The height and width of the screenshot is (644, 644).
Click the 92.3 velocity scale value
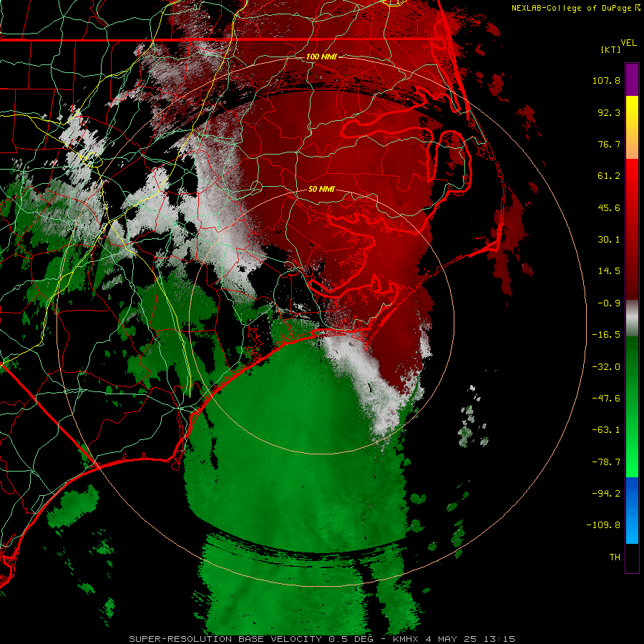[x=609, y=112]
